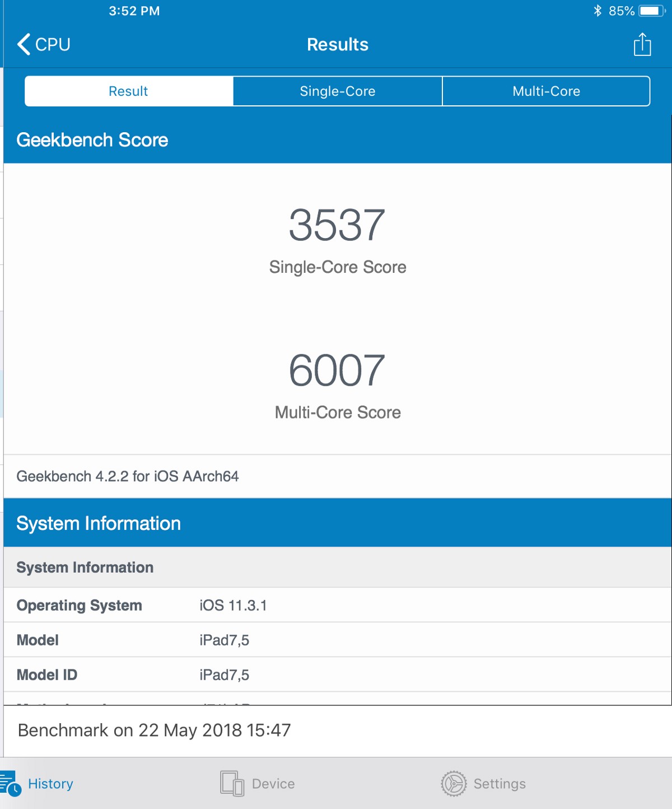Tap the iPad7,5 value in Model row
Screen dimensions: 672x809
pyautogui.click(x=225, y=640)
